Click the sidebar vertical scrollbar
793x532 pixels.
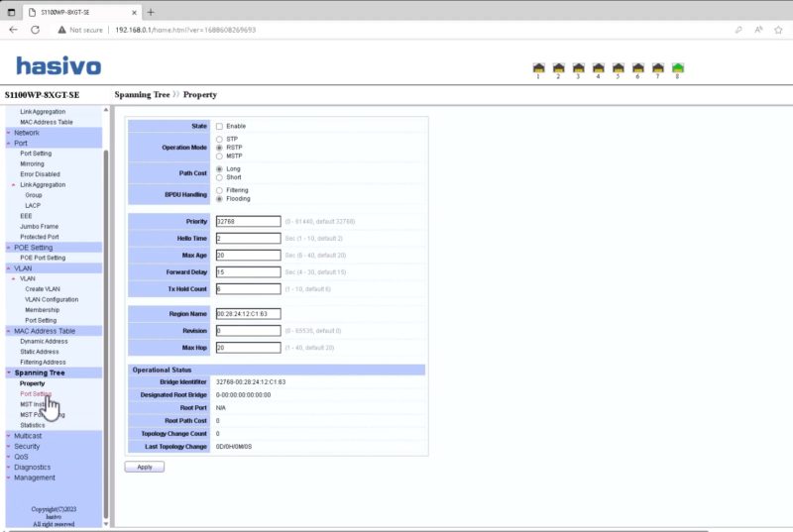106,334
